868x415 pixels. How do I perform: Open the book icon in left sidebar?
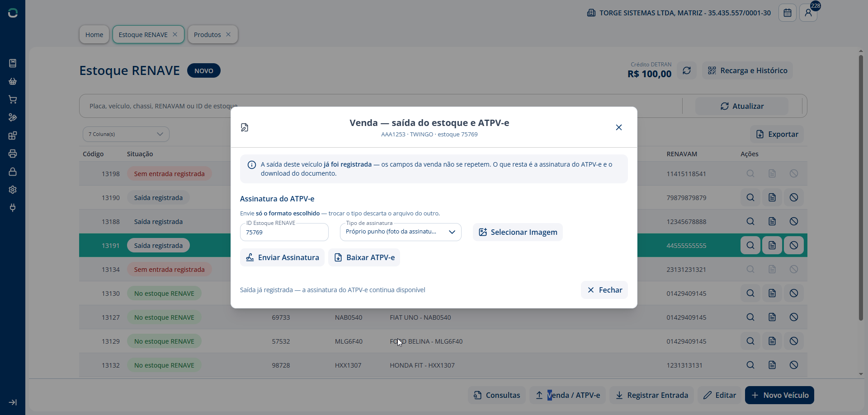click(x=13, y=63)
